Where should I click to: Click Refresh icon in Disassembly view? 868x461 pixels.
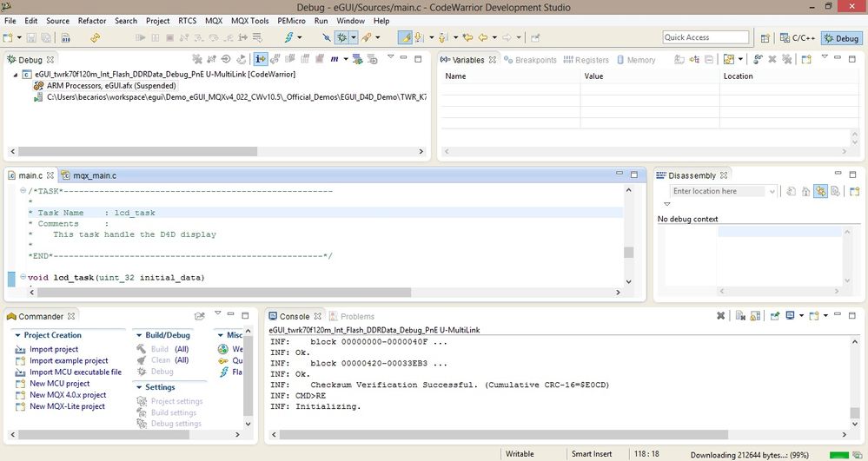[791, 191]
